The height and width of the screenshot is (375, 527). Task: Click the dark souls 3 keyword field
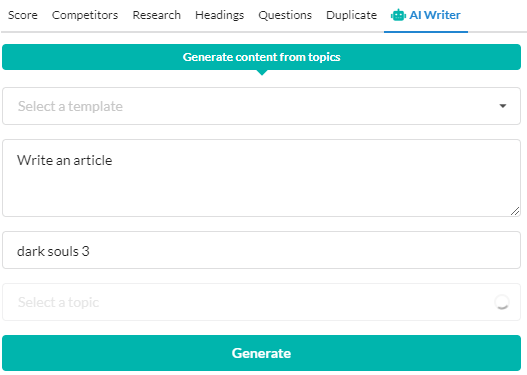point(261,250)
